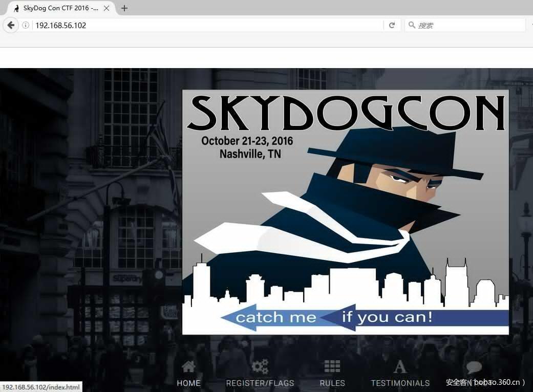Click the grid icon above RULES
The height and width of the screenshot is (392, 533).
[332, 366]
